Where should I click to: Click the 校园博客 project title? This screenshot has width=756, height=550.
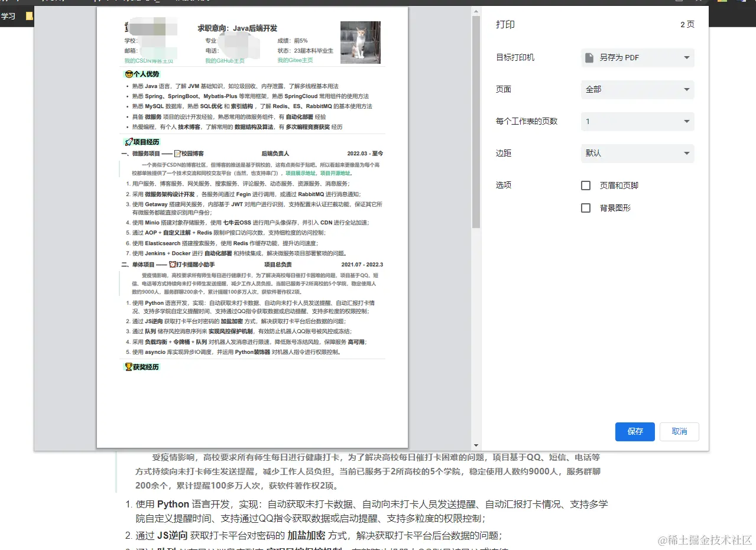(192, 154)
